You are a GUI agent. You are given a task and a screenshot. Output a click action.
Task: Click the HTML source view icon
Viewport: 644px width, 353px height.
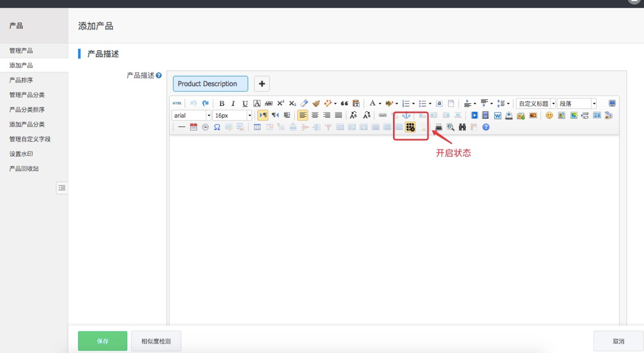[x=177, y=103]
